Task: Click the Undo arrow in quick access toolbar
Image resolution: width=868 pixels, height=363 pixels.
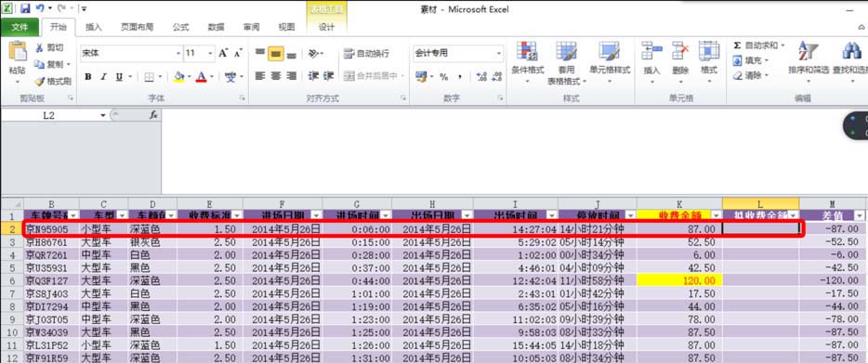Action: click(40, 8)
